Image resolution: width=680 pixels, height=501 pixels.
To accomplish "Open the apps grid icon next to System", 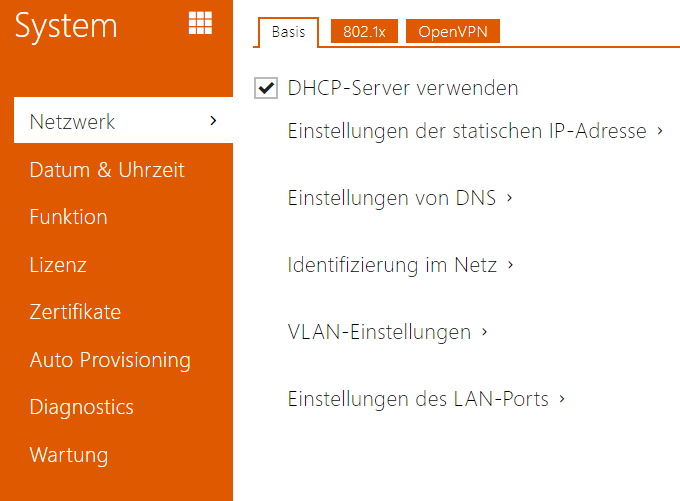I will 200,24.
